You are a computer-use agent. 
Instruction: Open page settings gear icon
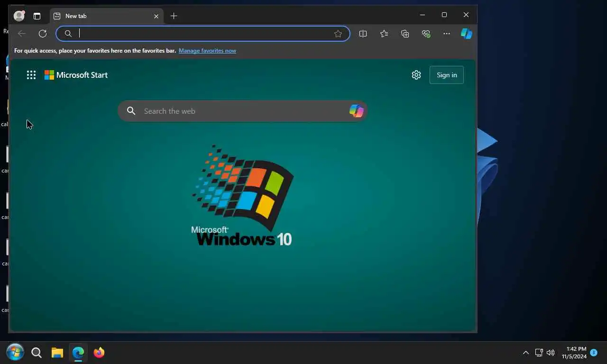pos(416,75)
